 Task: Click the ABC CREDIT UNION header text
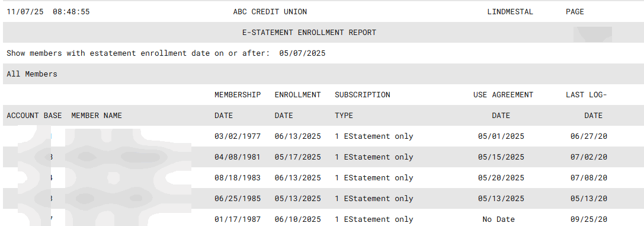[270, 12]
